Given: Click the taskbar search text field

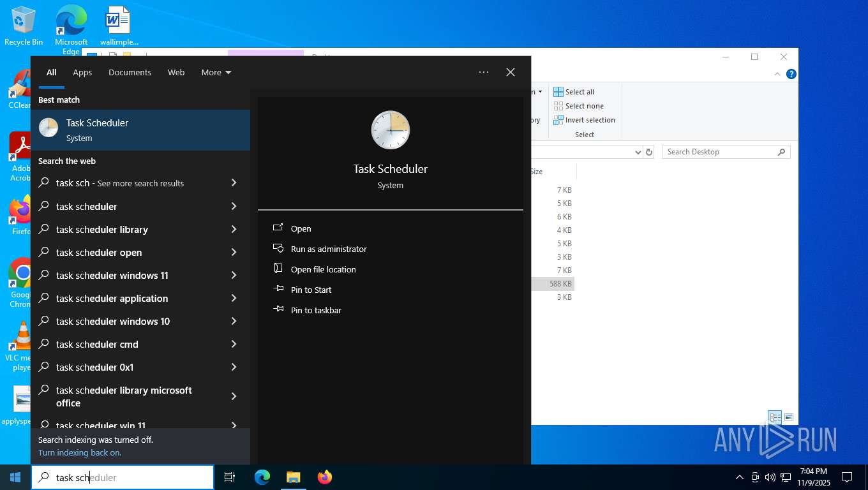Looking at the screenshot, I should (x=123, y=477).
